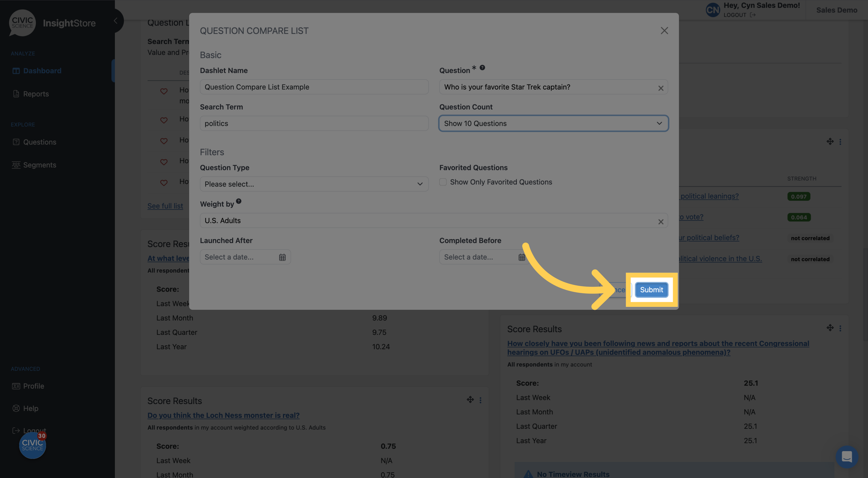Click the Help lifebuoy icon
Screen dimensions: 868x478
(16, 408)
